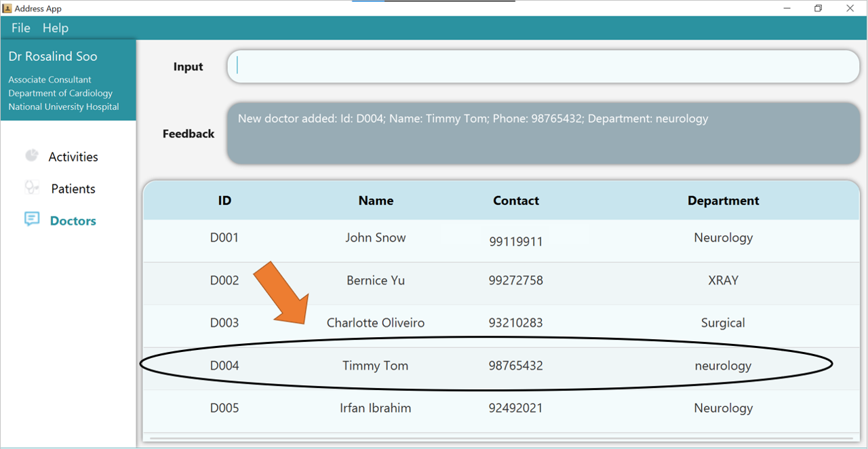Click the Doctors chat bubble icon
Image resolution: width=868 pixels, height=449 pixels.
(x=32, y=220)
